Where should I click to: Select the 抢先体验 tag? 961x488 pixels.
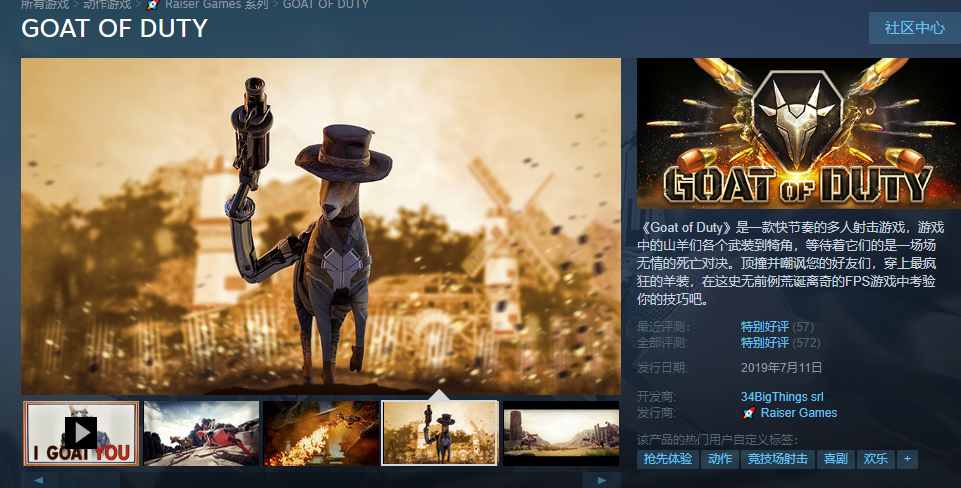click(x=666, y=459)
